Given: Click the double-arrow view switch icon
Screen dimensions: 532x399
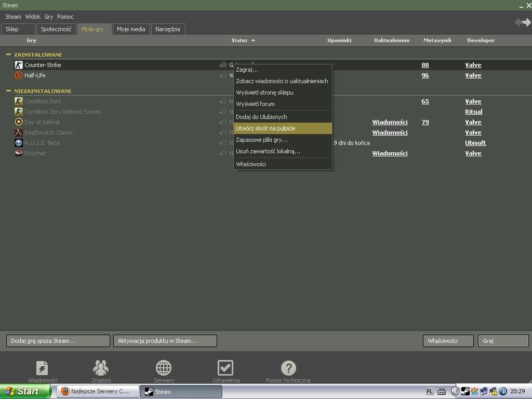Looking at the screenshot, I should [x=523, y=22].
